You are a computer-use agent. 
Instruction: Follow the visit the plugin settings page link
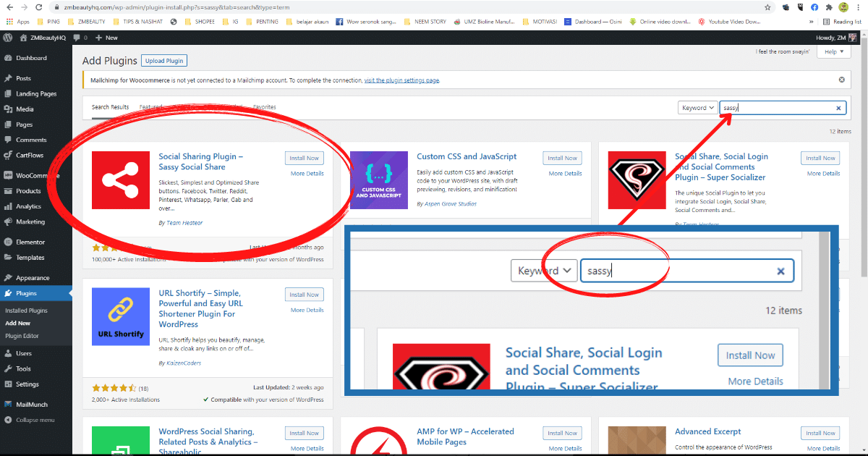404,80
